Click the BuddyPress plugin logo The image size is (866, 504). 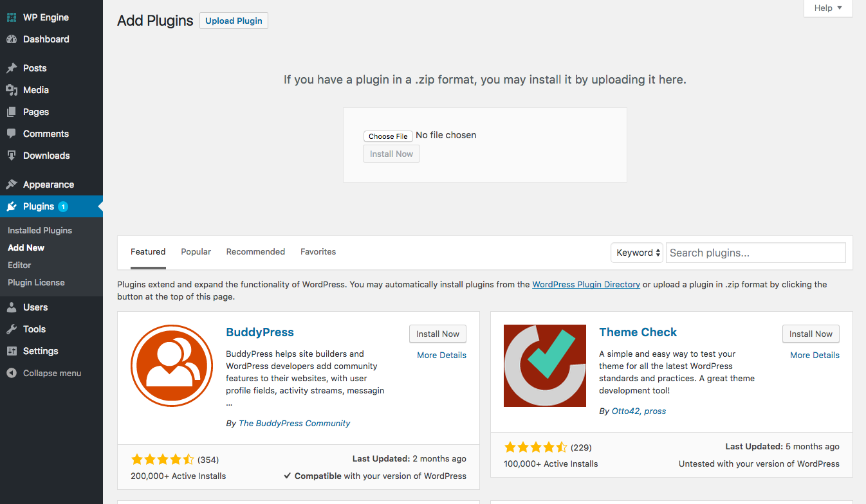click(x=172, y=366)
